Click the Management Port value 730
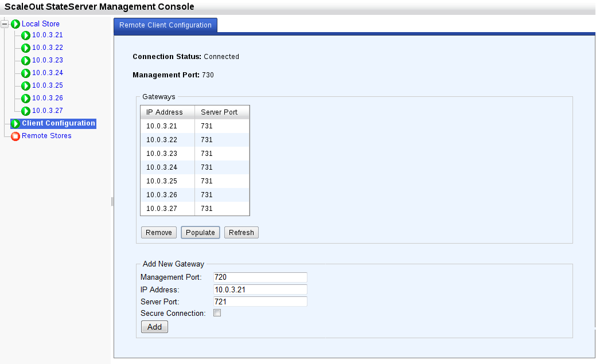 [208, 75]
